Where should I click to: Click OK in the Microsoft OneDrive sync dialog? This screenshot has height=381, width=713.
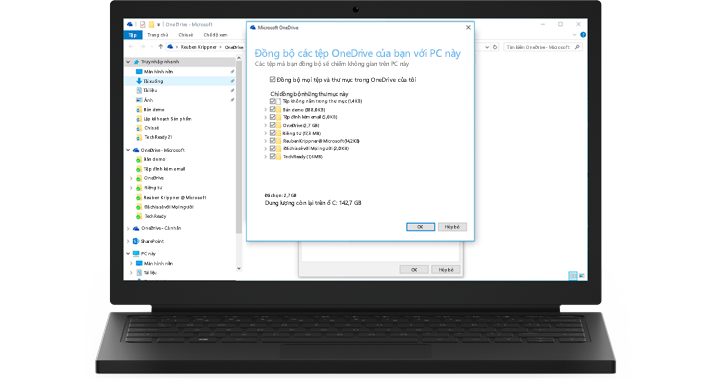click(x=420, y=227)
